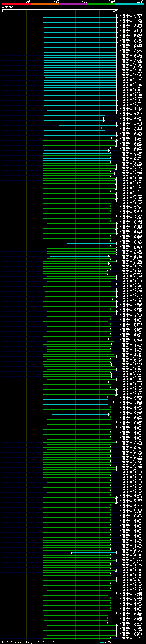Click UniRef100_A6MZT4 label
Image resolution: width=146 pixels, height=644 pixels.
131,128
